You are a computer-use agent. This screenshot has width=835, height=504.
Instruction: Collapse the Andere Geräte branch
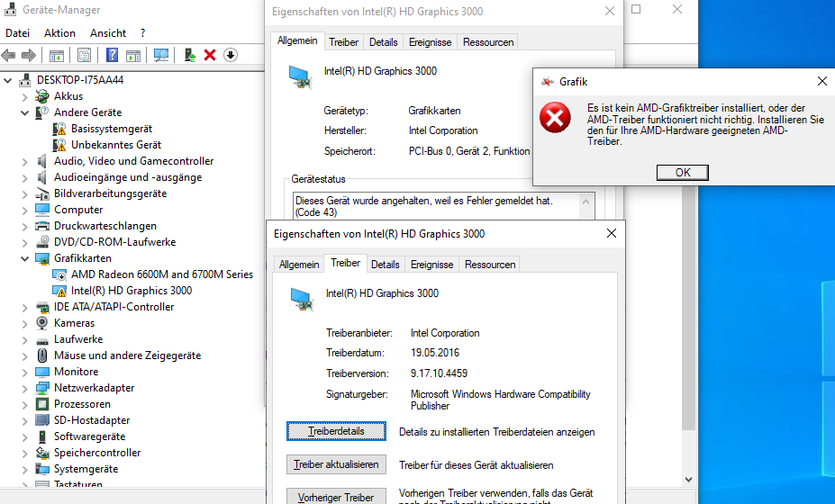coord(24,112)
